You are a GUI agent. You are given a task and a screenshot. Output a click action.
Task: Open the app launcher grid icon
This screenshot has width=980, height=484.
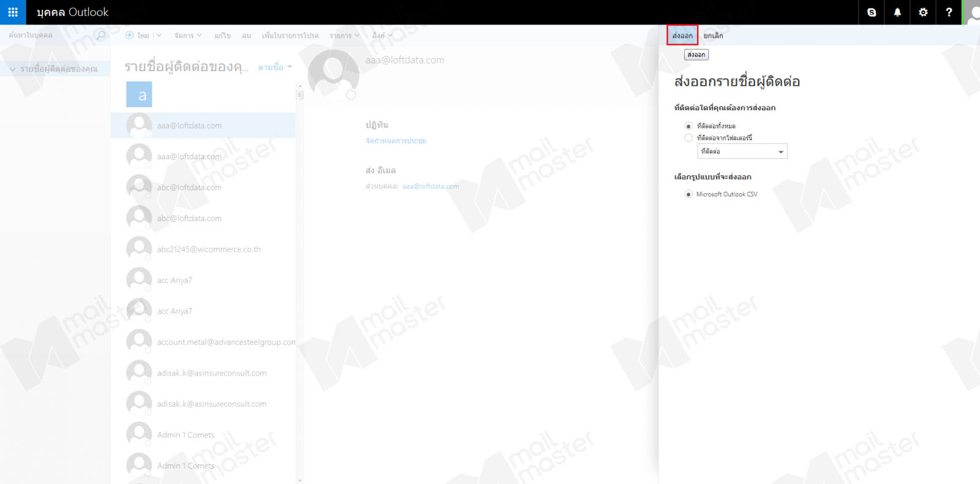point(13,12)
